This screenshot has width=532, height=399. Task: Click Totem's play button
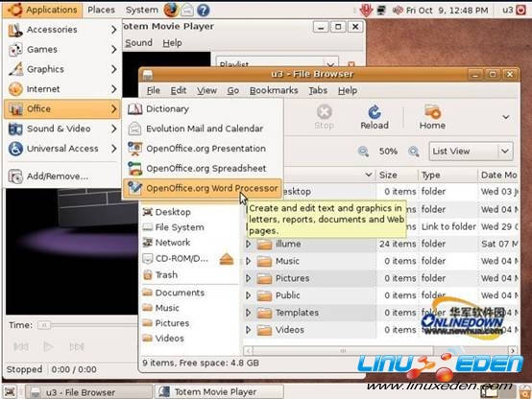(48, 347)
